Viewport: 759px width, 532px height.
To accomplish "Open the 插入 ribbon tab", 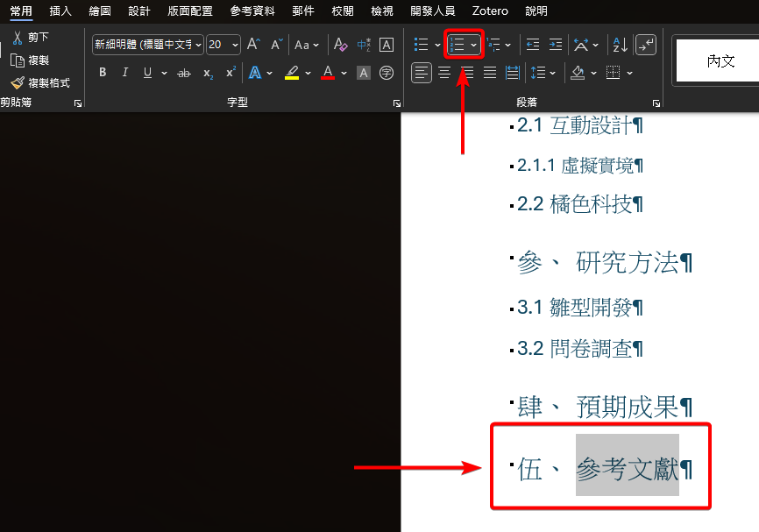I will pos(60,11).
